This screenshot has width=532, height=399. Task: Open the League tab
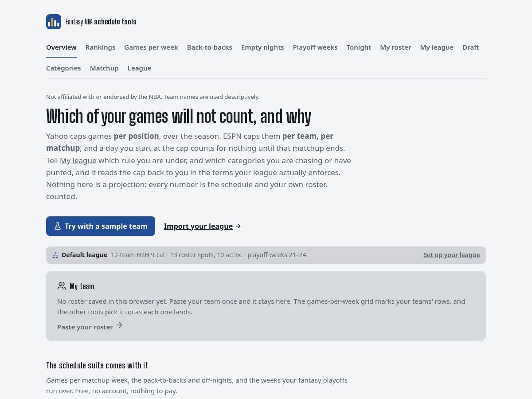139,68
